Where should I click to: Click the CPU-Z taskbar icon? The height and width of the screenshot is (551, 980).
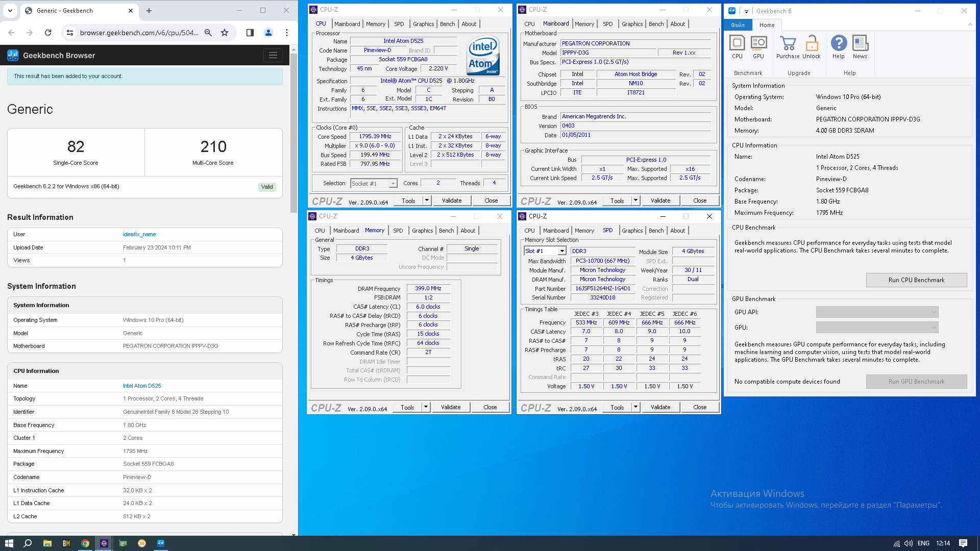point(104,543)
